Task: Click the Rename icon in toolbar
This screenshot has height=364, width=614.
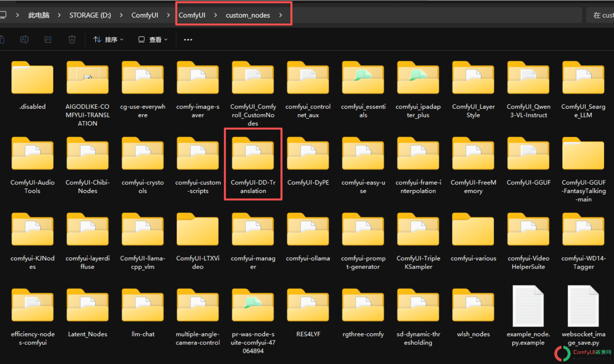Action: pos(24,40)
